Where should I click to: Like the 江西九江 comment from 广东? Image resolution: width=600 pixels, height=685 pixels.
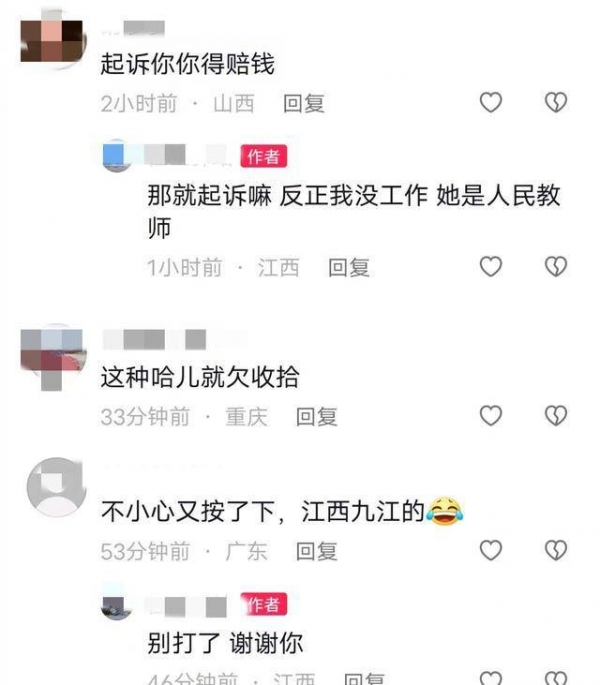[x=491, y=550]
